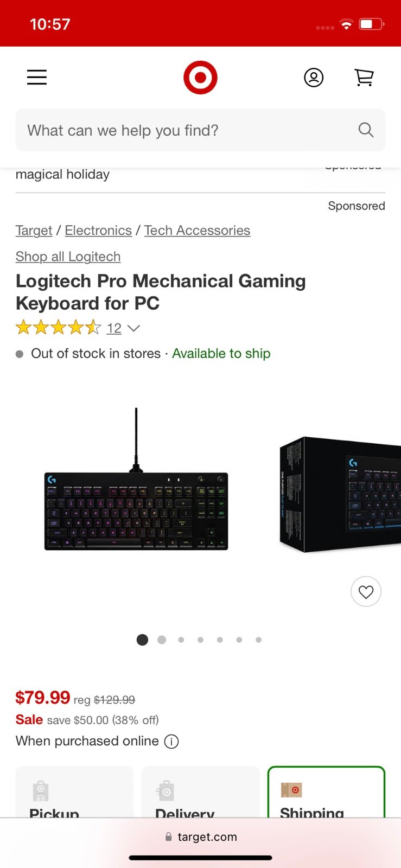Open the keyboard box packaging thumbnail
Viewport: 401px width, 868px height.
[x=340, y=495]
